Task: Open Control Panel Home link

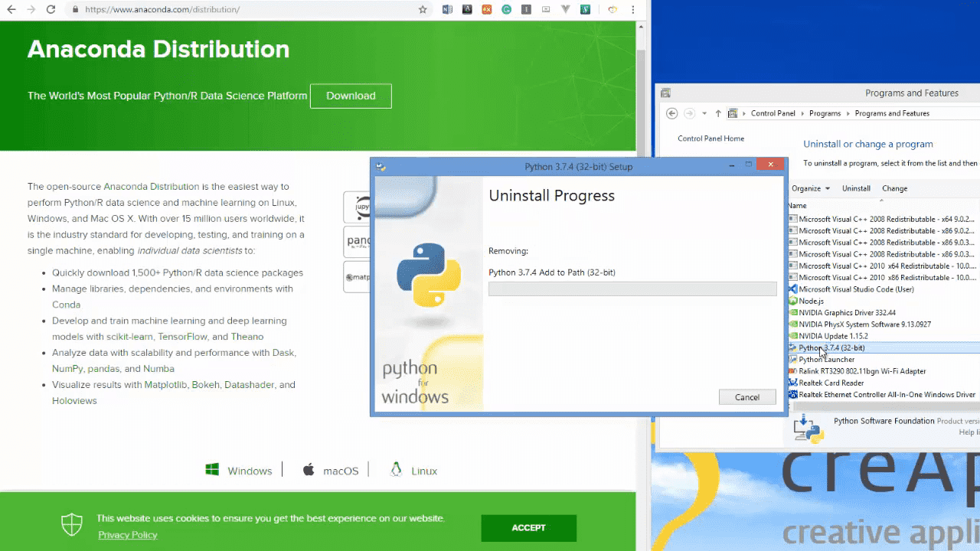Action: pyautogui.click(x=710, y=139)
